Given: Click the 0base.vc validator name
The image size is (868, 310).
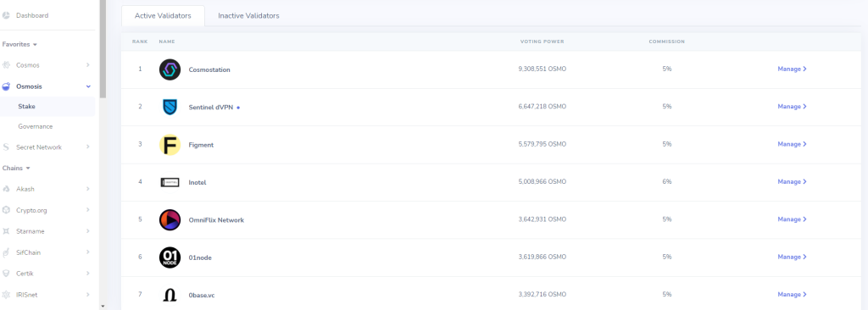Looking at the screenshot, I should 202,296.
